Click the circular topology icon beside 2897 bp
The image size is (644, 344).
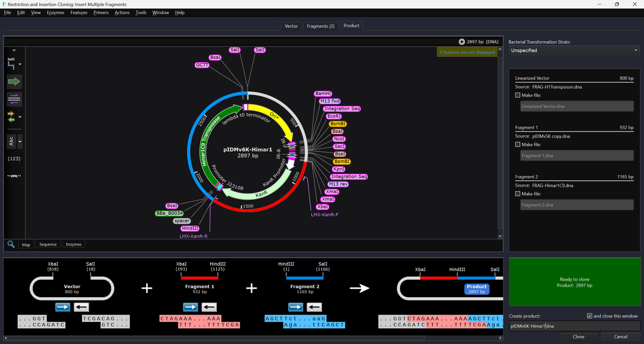click(462, 41)
